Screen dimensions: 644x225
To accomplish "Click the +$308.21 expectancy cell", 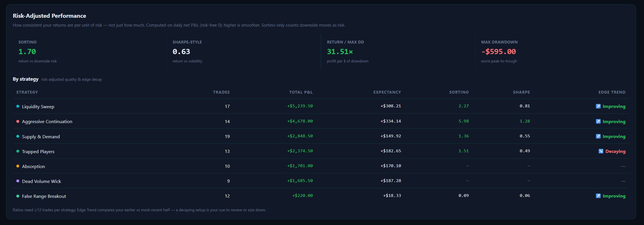I will click(391, 106).
